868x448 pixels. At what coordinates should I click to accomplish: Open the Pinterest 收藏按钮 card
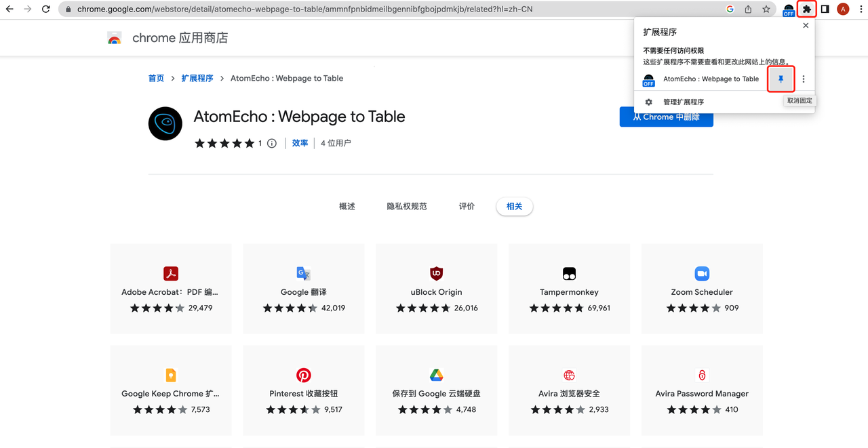[304, 391]
